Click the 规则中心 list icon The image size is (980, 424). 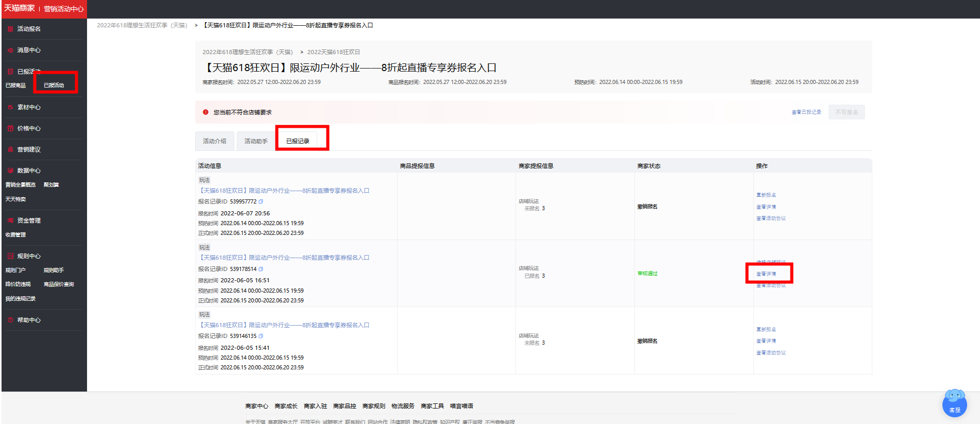pos(10,256)
